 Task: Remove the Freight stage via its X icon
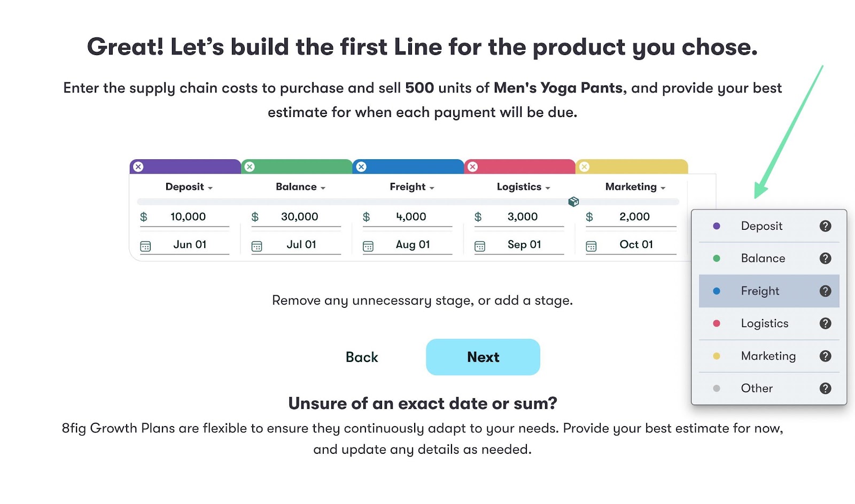click(361, 166)
